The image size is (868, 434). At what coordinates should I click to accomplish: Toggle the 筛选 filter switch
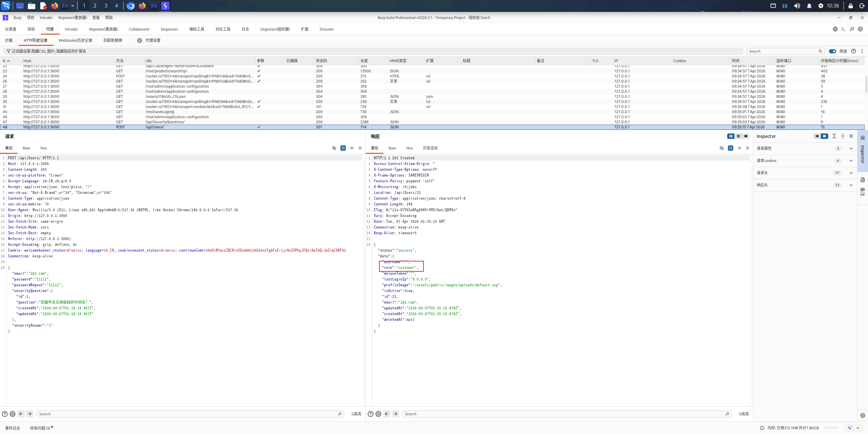pyautogui.click(x=832, y=51)
